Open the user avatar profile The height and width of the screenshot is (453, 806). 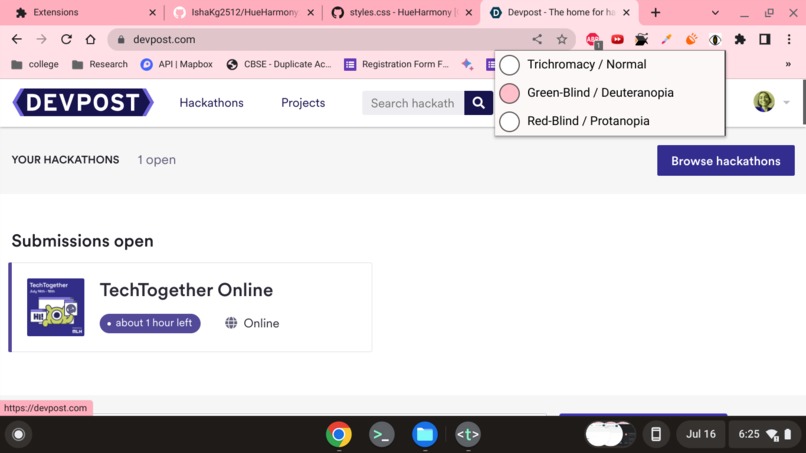tap(764, 102)
